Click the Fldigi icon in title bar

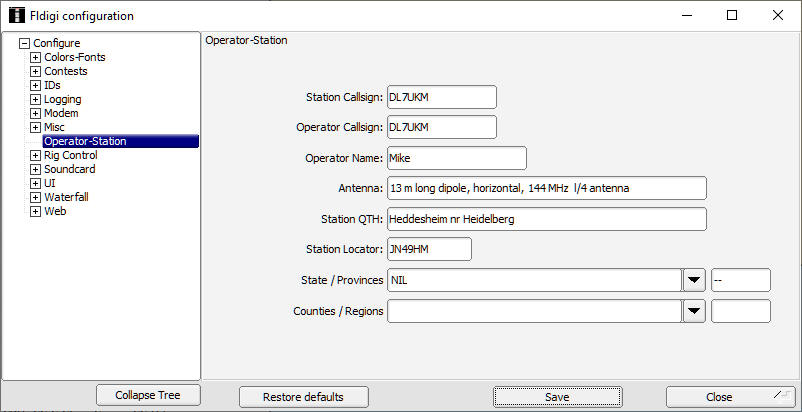16,15
